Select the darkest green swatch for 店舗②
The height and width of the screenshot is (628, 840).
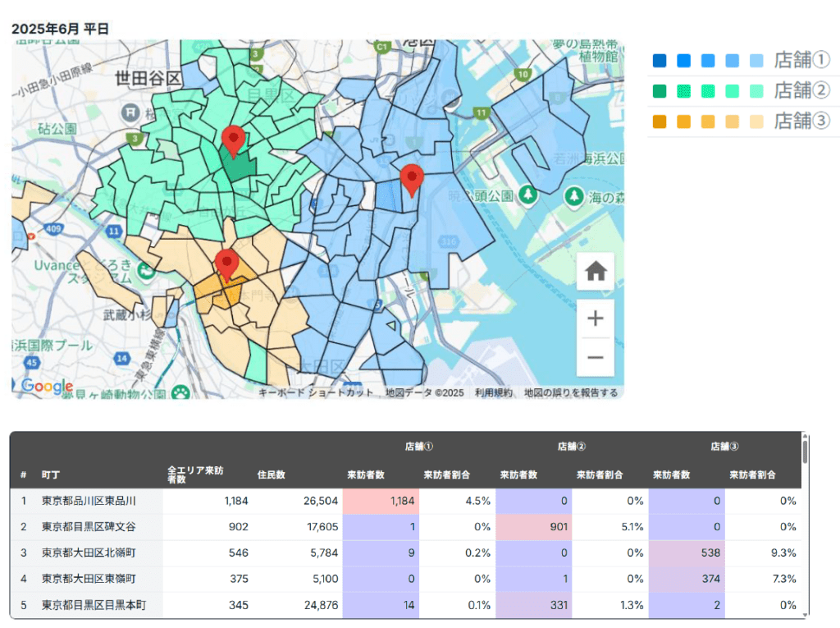659,91
